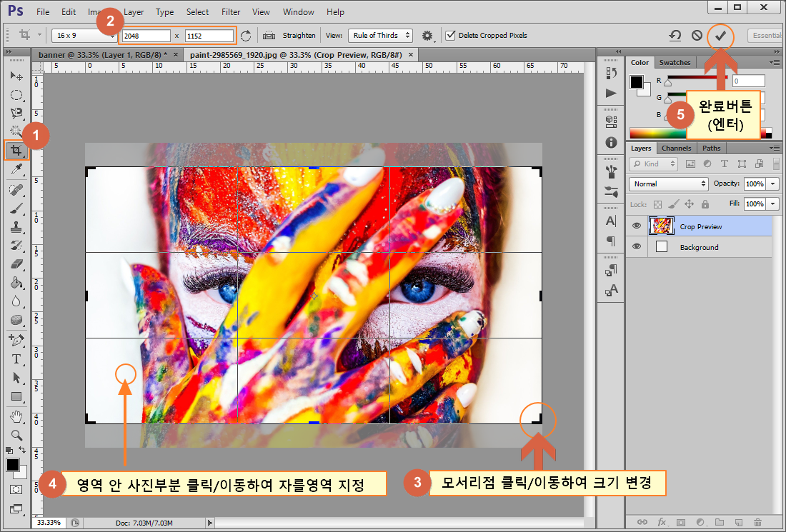Select the Move tool
786x532 pixels.
point(16,76)
